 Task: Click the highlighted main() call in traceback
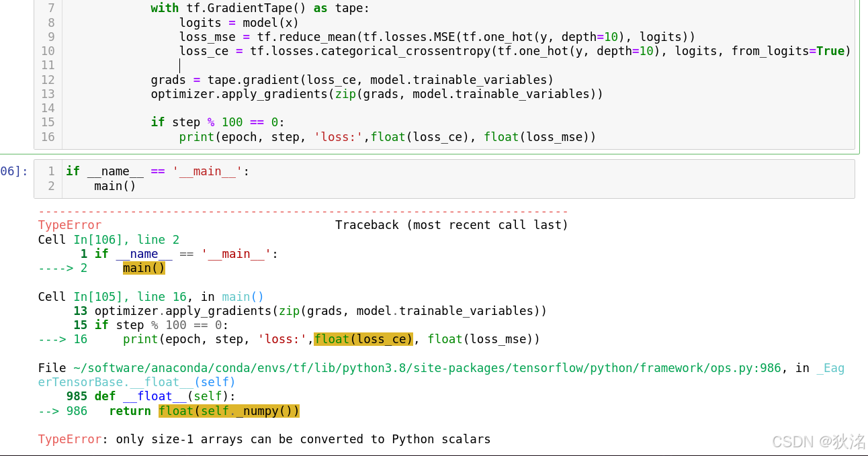(143, 267)
